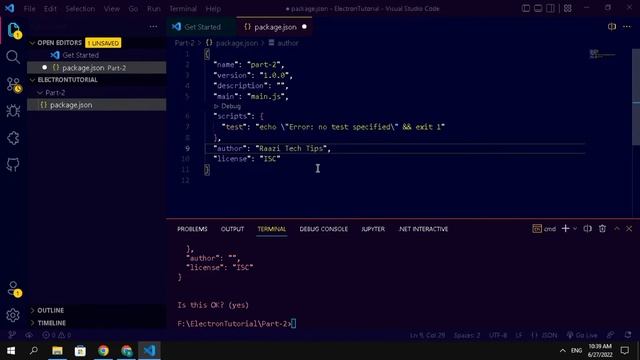Maximize the panel size with chevron
Screen dimensions: 640x360
[x=617, y=229]
